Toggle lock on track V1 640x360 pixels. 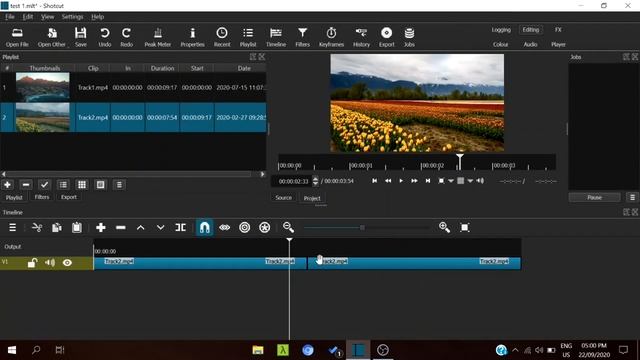click(x=32, y=263)
